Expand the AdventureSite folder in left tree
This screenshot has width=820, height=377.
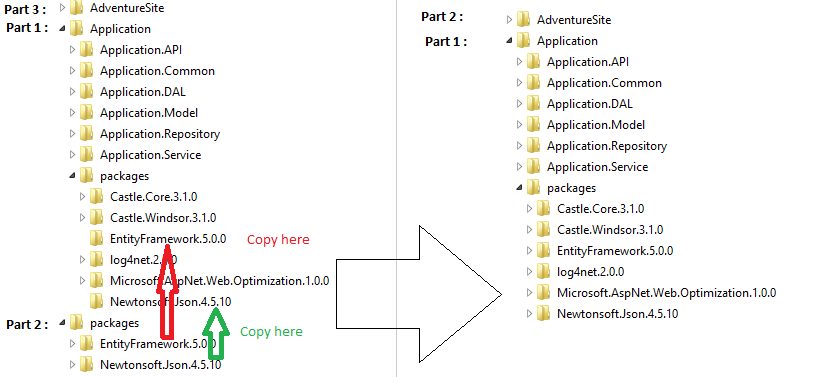(x=63, y=8)
